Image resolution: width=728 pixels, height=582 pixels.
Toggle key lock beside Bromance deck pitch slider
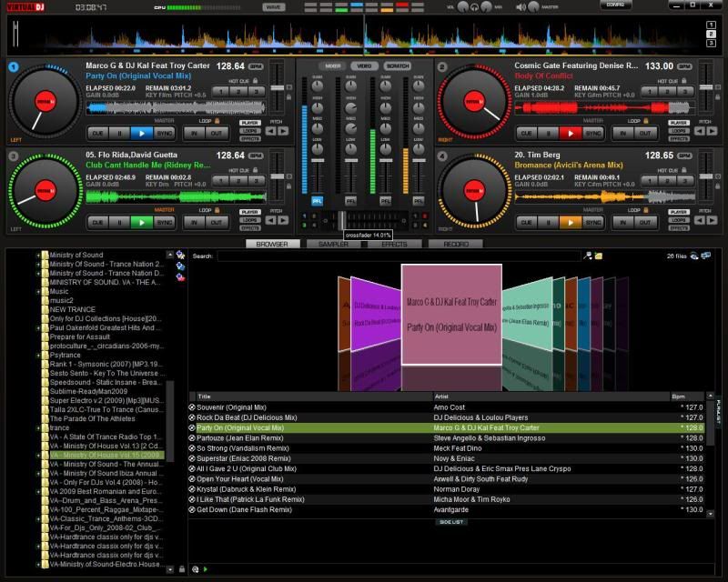coord(718,186)
